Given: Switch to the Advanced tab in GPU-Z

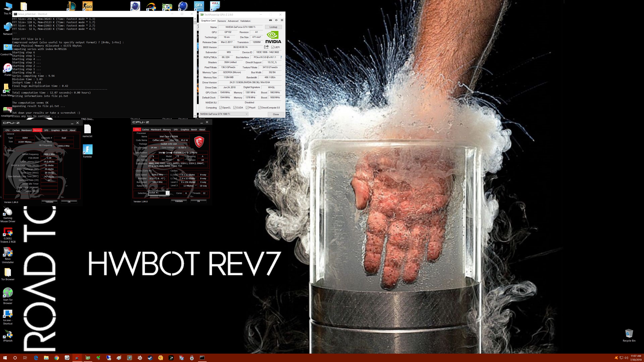Looking at the screenshot, I should tap(233, 21).
